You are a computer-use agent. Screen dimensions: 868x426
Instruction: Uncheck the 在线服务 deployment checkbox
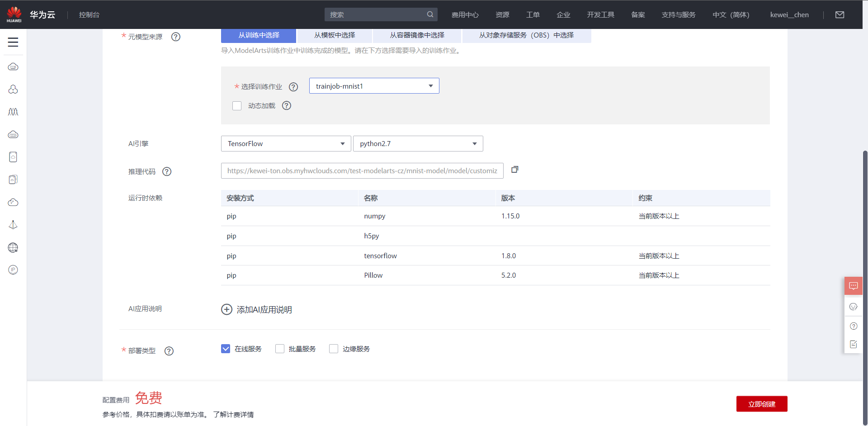226,349
